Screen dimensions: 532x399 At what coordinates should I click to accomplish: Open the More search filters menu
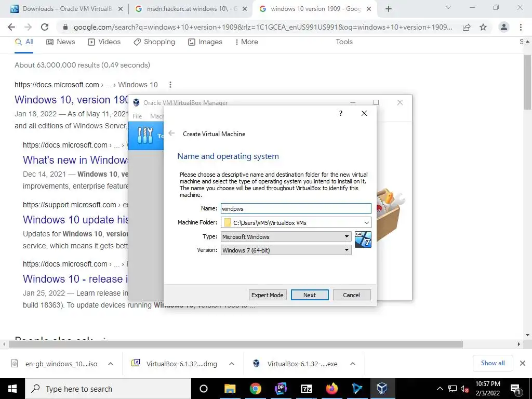(x=247, y=42)
